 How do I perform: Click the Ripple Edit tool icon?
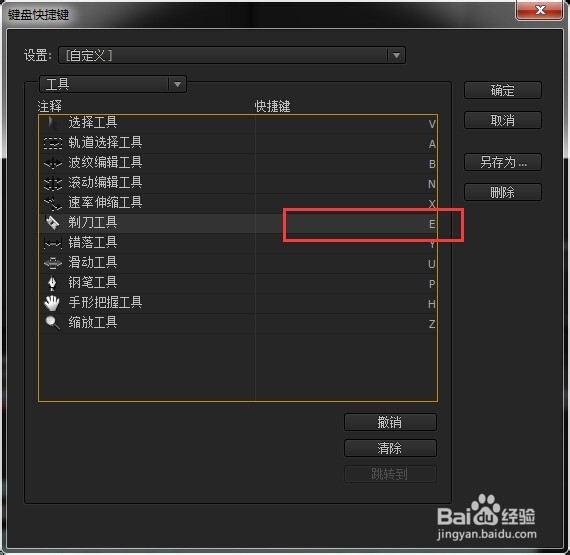click(x=53, y=163)
